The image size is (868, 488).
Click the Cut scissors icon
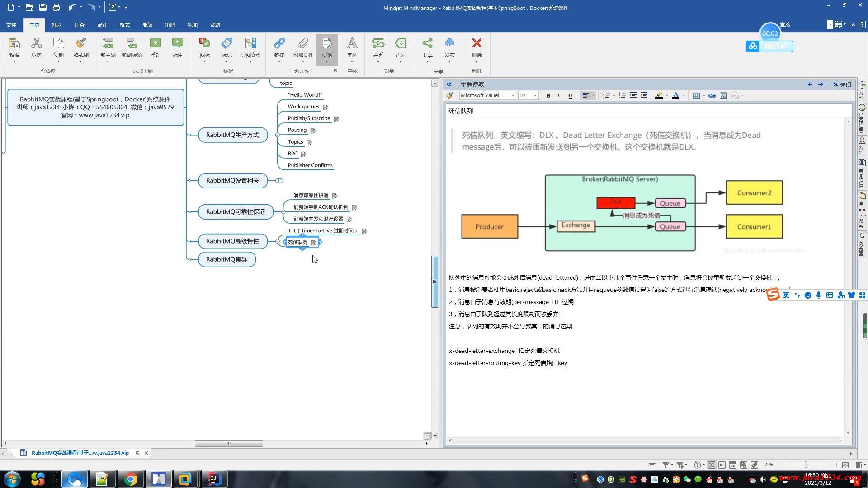36,43
